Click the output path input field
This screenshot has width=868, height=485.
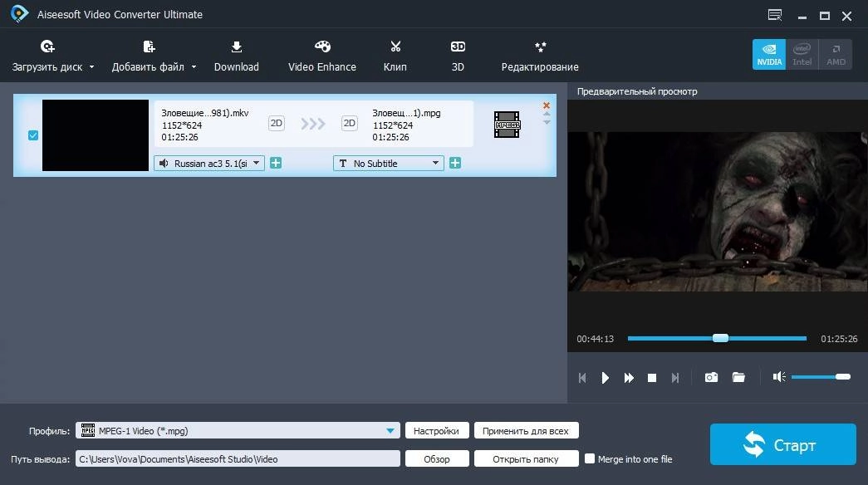(238, 459)
